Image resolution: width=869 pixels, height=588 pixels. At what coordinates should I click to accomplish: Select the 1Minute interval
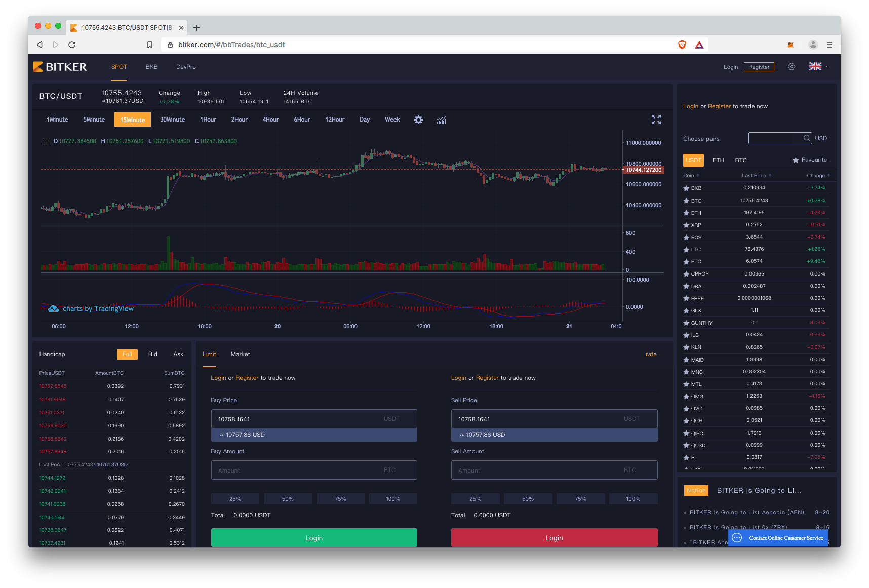point(57,120)
